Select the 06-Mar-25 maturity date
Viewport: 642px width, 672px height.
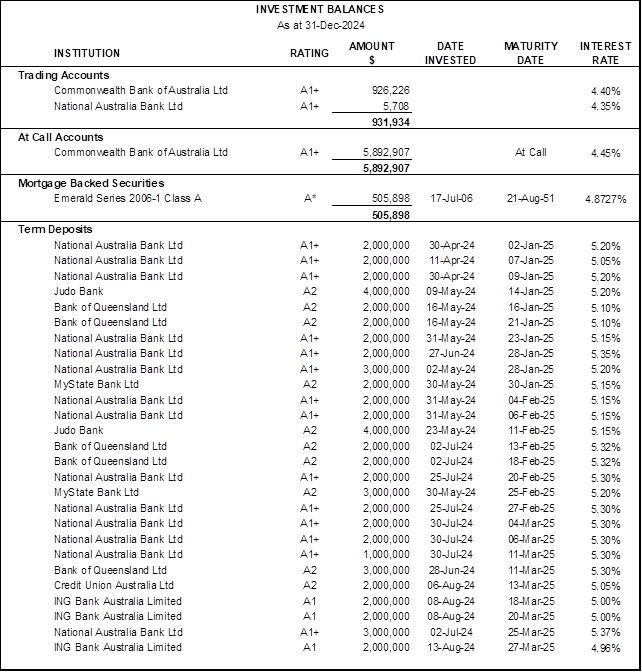click(x=531, y=539)
